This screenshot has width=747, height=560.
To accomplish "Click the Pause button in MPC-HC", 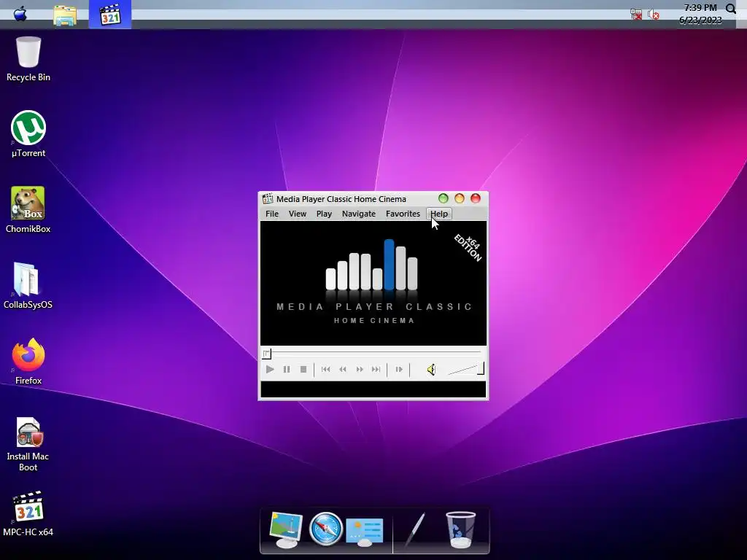I will point(286,369).
